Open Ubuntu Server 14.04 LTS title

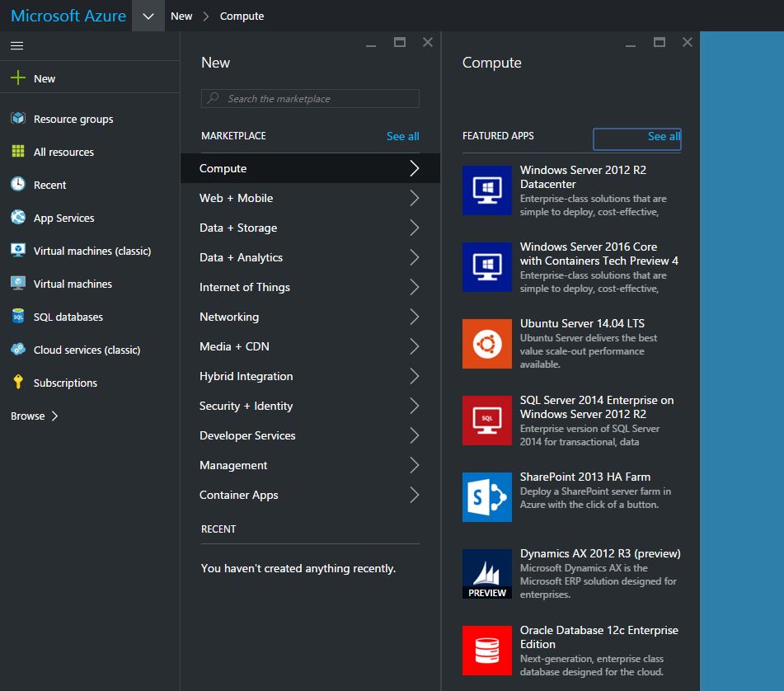(582, 323)
